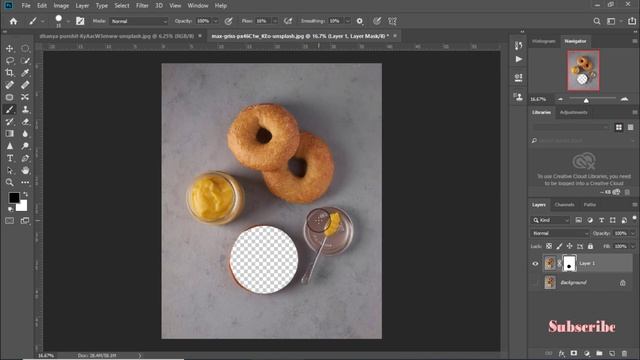Create a new adjustment layer
This screenshot has width=640, height=360.
point(587,353)
